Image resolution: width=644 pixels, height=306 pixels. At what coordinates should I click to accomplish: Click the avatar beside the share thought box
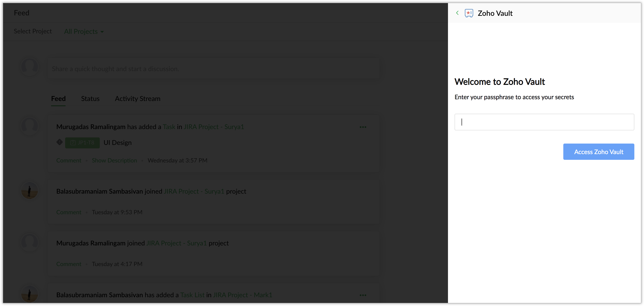(x=30, y=67)
